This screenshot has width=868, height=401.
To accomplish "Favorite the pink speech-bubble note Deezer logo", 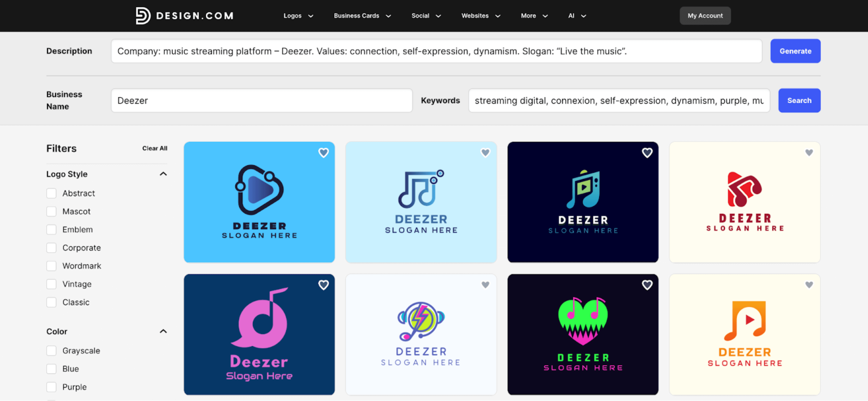I will [x=323, y=285].
